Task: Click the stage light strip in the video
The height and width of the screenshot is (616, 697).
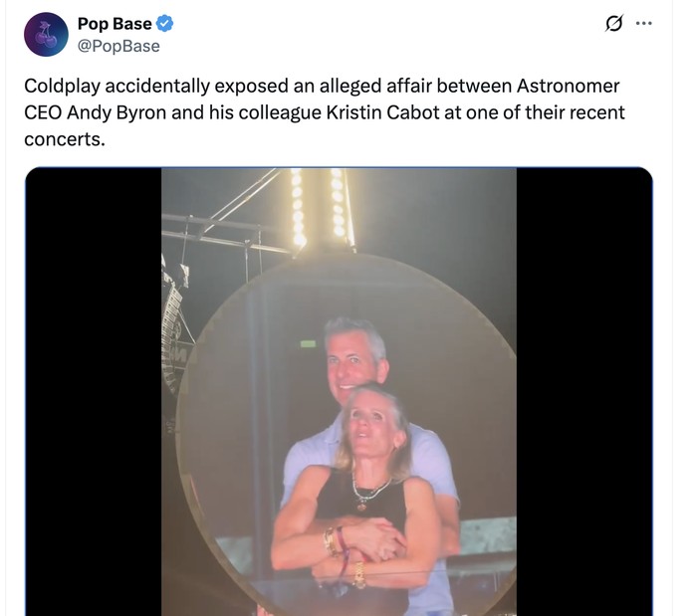Action: (x=319, y=207)
